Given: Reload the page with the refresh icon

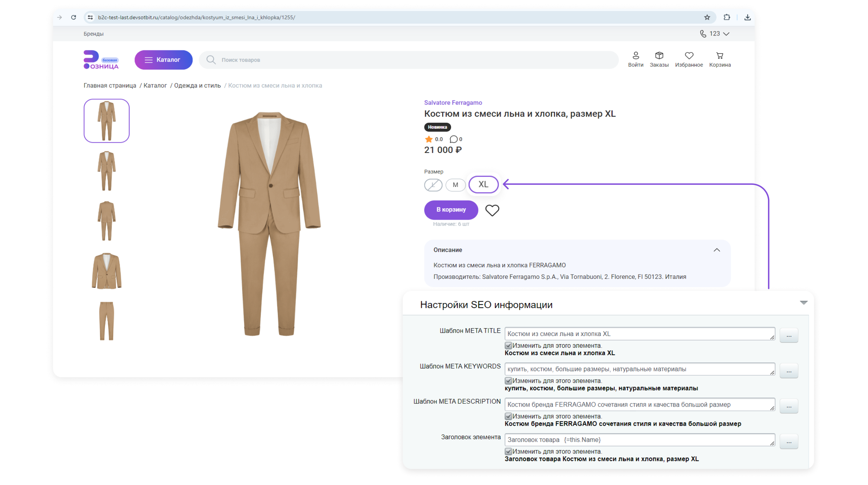Looking at the screenshot, I should pos(73,17).
